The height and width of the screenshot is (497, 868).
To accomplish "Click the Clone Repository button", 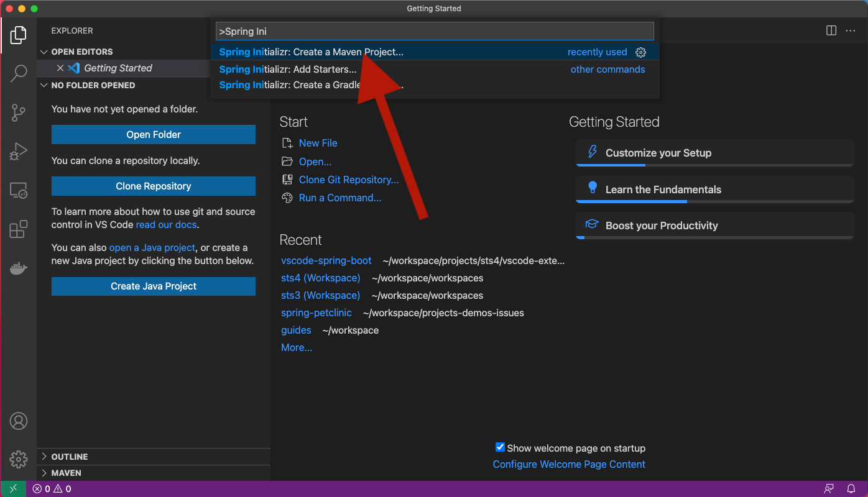I will 154,186.
